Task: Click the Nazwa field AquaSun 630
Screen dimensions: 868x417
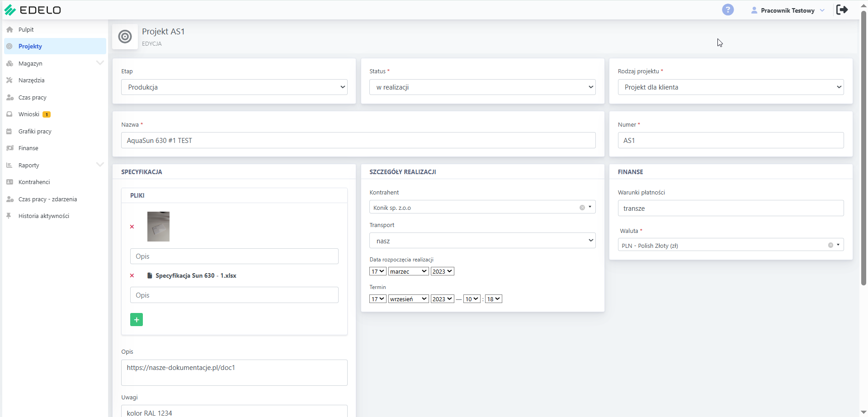Action: [x=358, y=140]
